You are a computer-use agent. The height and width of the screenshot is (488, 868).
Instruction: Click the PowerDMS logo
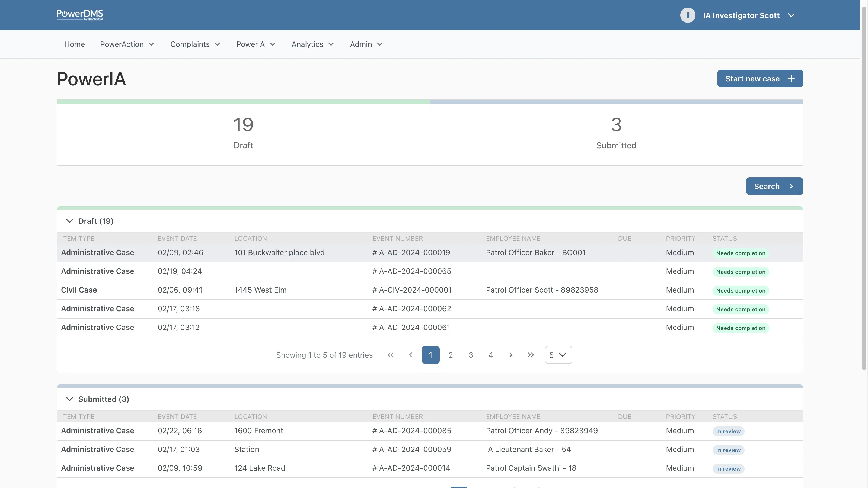coord(79,15)
